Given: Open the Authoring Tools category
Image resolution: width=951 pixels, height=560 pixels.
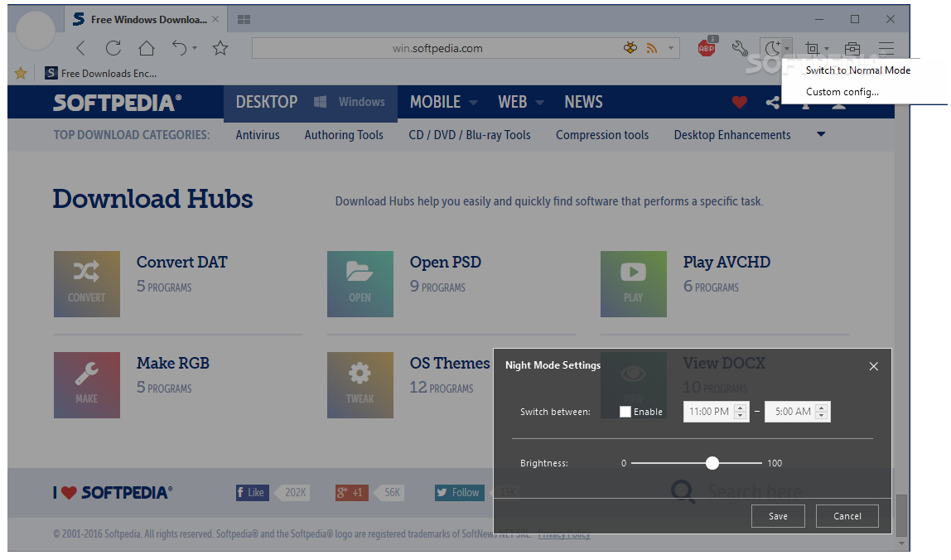Looking at the screenshot, I should pyautogui.click(x=344, y=135).
